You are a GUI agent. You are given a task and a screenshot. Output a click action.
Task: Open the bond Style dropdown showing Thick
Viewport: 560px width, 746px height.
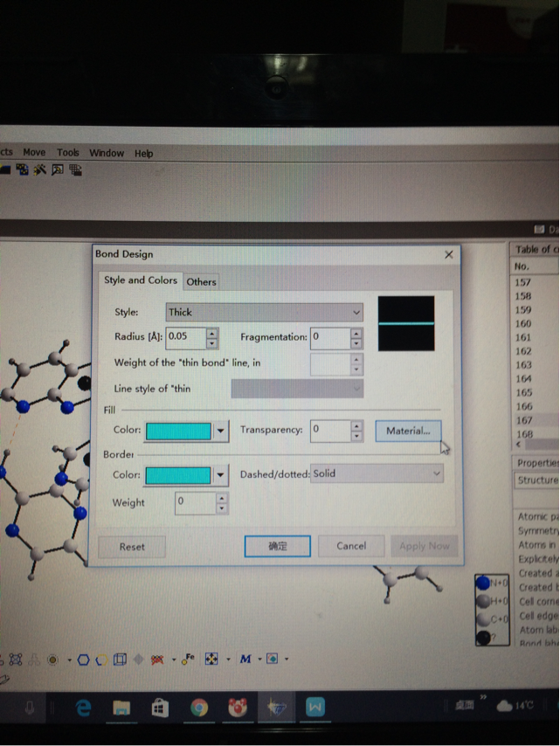coord(264,312)
